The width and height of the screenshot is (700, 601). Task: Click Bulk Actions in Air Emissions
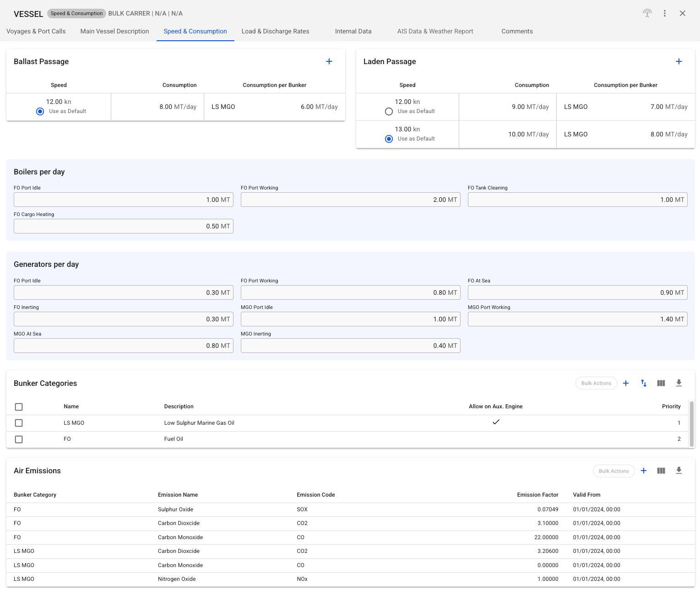pyautogui.click(x=613, y=471)
